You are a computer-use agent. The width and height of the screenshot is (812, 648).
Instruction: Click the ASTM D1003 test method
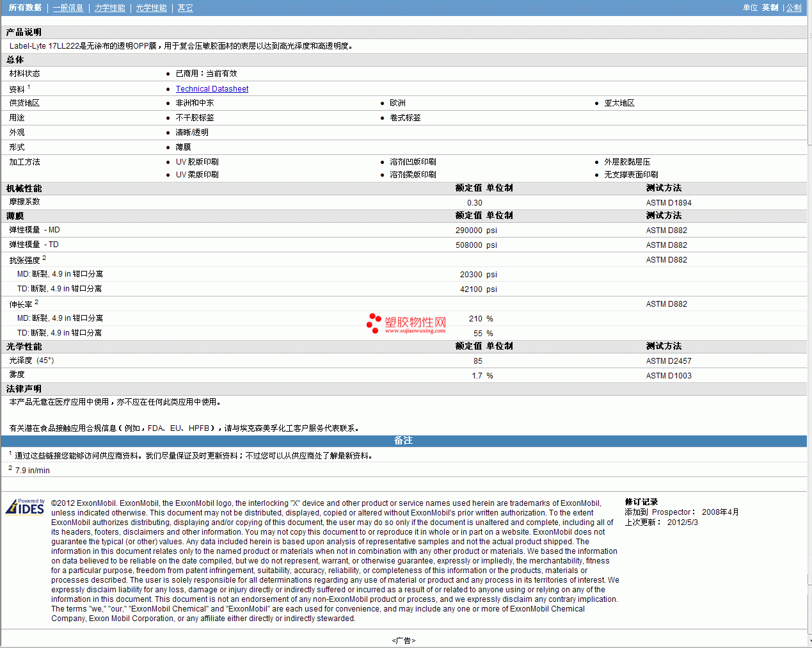(669, 376)
